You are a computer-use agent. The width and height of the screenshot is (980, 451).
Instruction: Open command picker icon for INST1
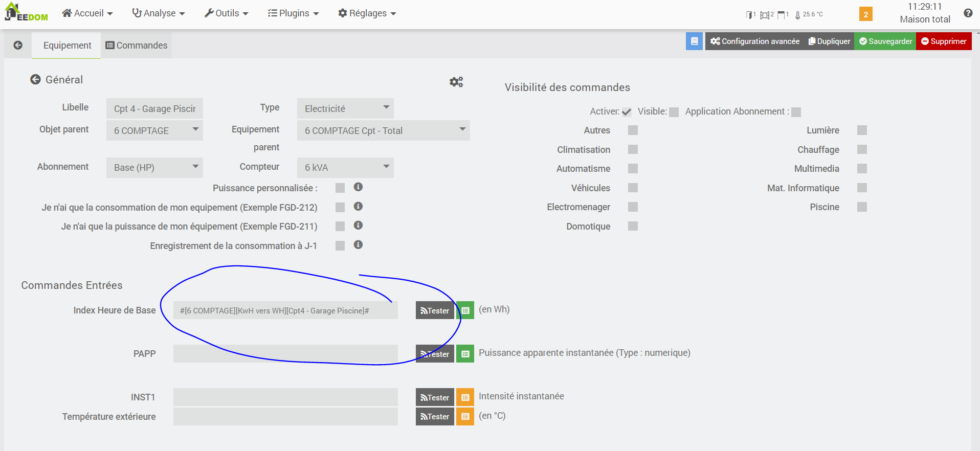(x=465, y=397)
